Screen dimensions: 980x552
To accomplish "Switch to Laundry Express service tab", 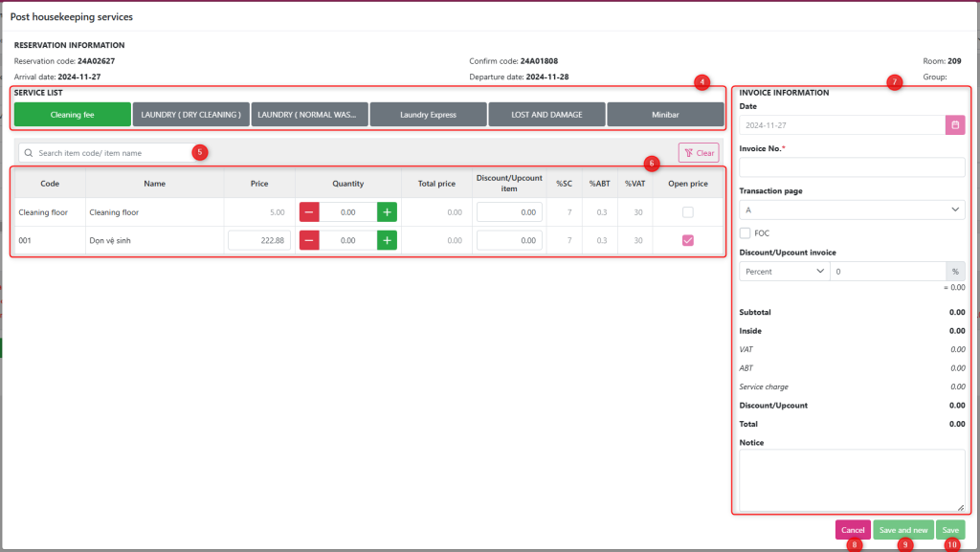I will [428, 115].
